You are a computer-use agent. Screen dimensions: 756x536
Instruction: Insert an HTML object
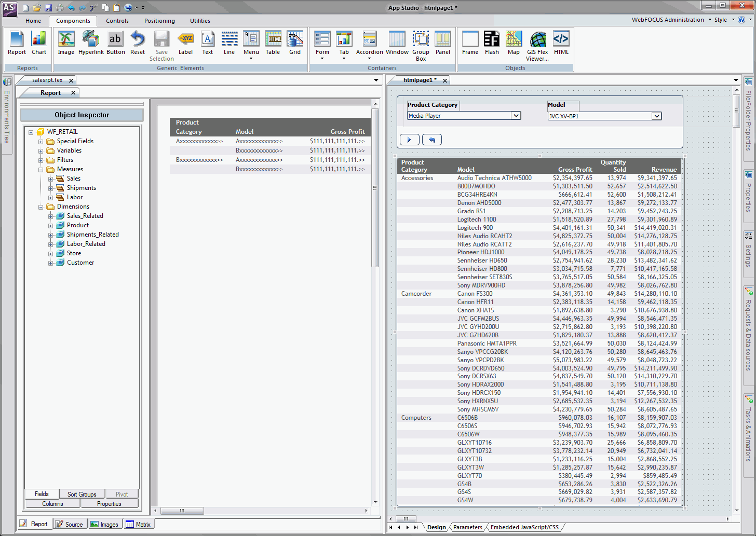(x=561, y=43)
